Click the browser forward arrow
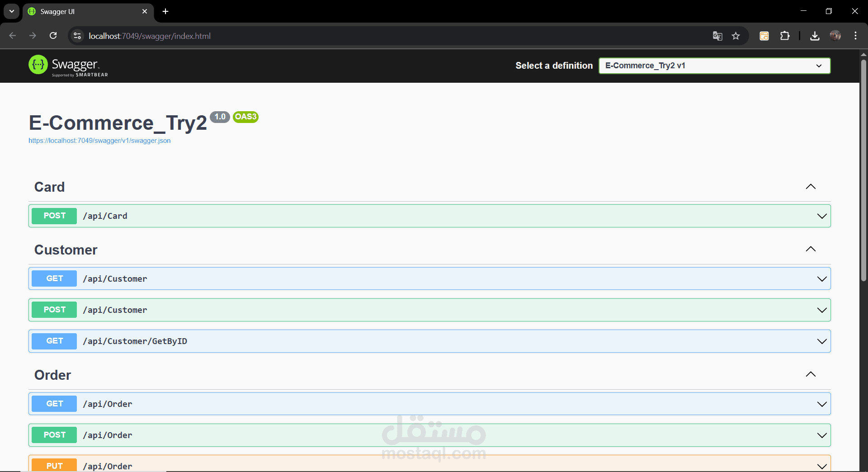Viewport: 868px width, 472px height. 33,36
